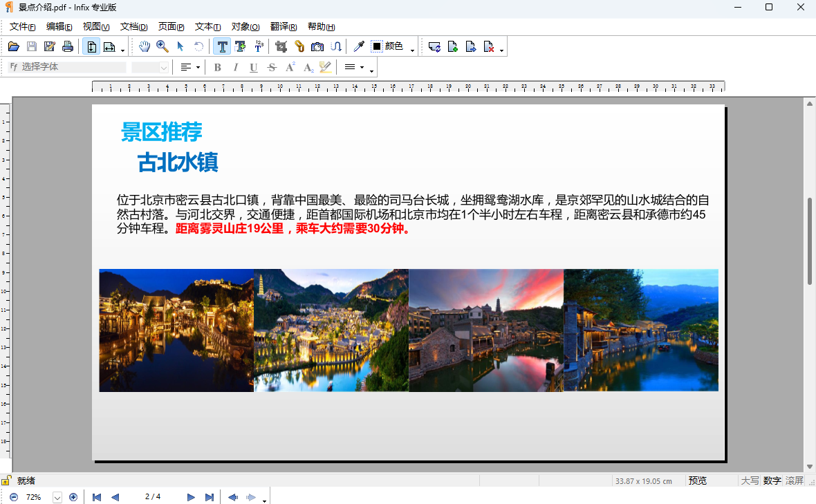Select the Hand pan tool
Screen dimensions: 816x504
(145, 46)
